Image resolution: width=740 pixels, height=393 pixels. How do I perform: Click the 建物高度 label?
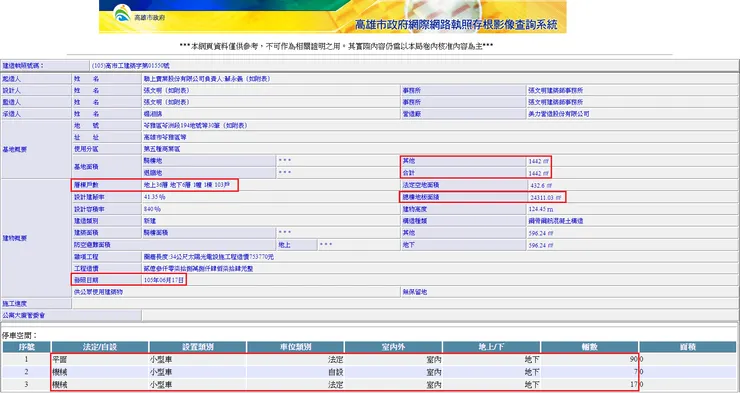414,209
